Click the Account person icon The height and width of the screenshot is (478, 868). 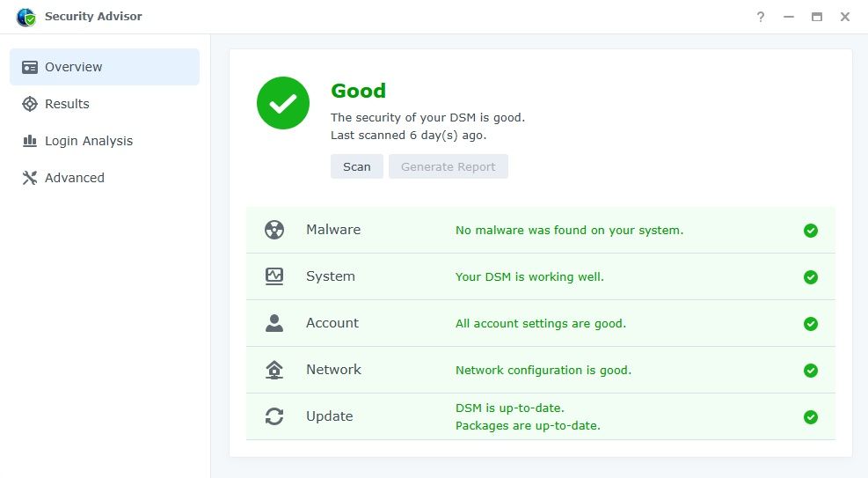(x=274, y=323)
